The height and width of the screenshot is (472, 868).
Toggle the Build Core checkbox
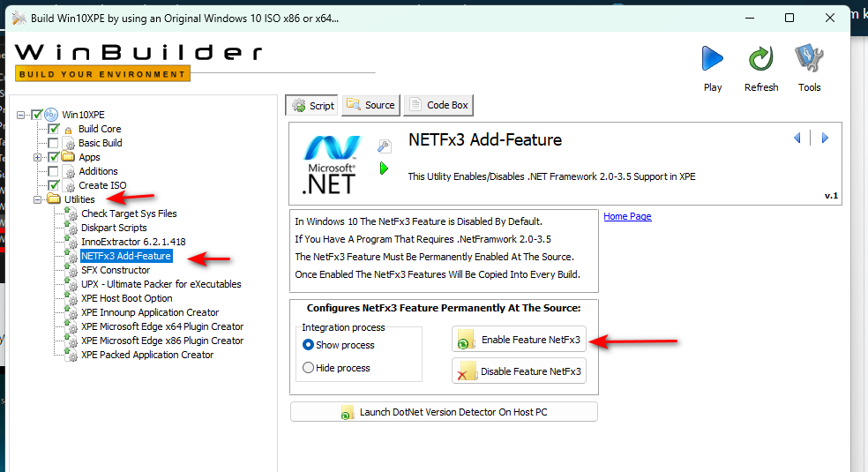(53, 129)
